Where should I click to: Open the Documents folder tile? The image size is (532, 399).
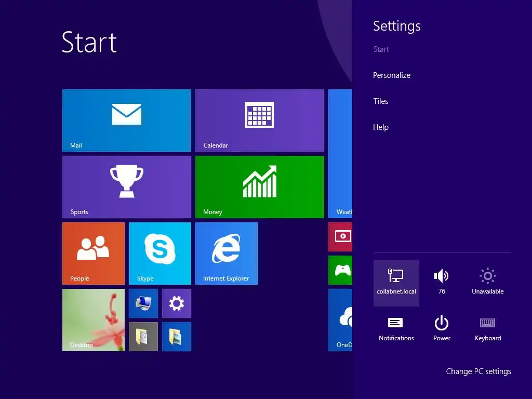143,337
